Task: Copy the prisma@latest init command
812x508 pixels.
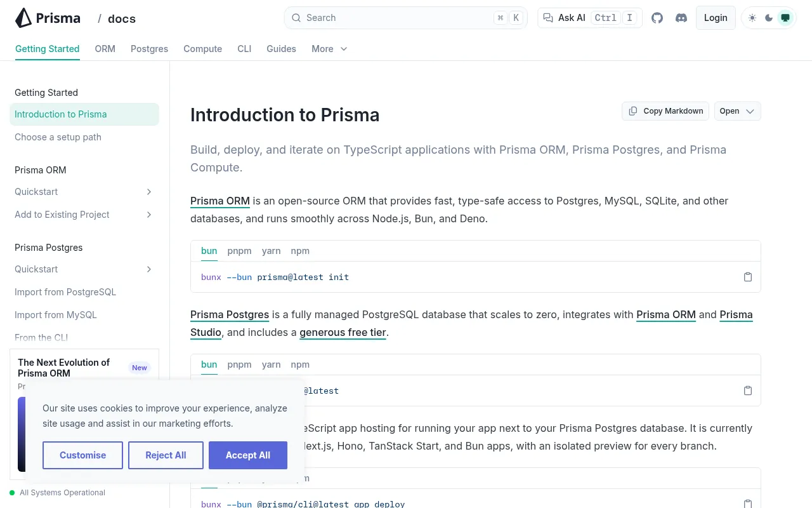Action: click(x=748, y=277)
